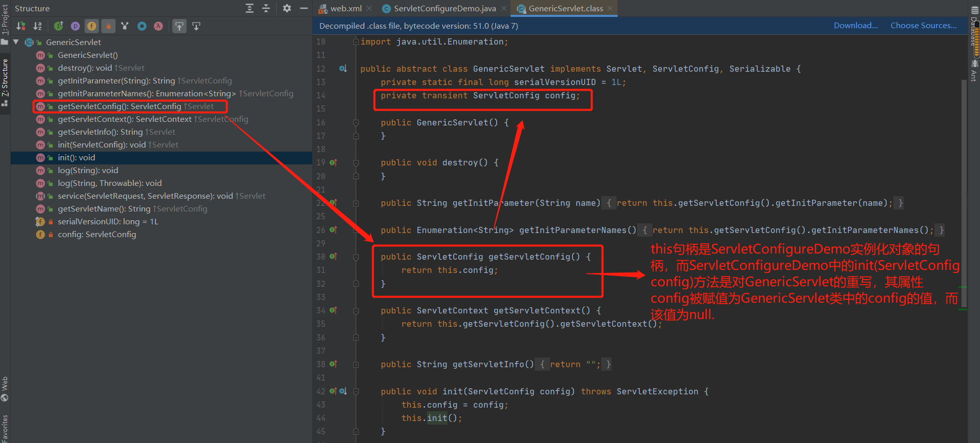980x443 pixels.
Task: Collapse getServletContext() fold at line 34
Action: coord(356,311)
